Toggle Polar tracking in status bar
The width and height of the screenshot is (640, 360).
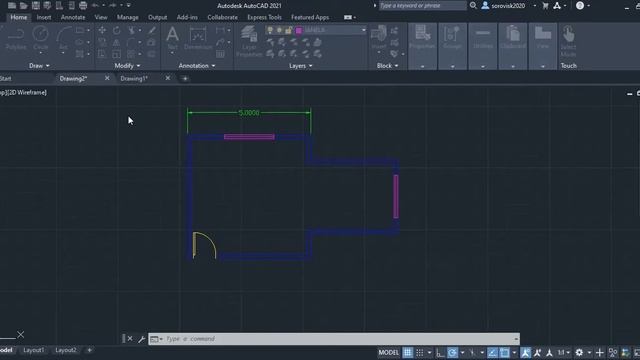pyautogui.click(x=452, y=352)
